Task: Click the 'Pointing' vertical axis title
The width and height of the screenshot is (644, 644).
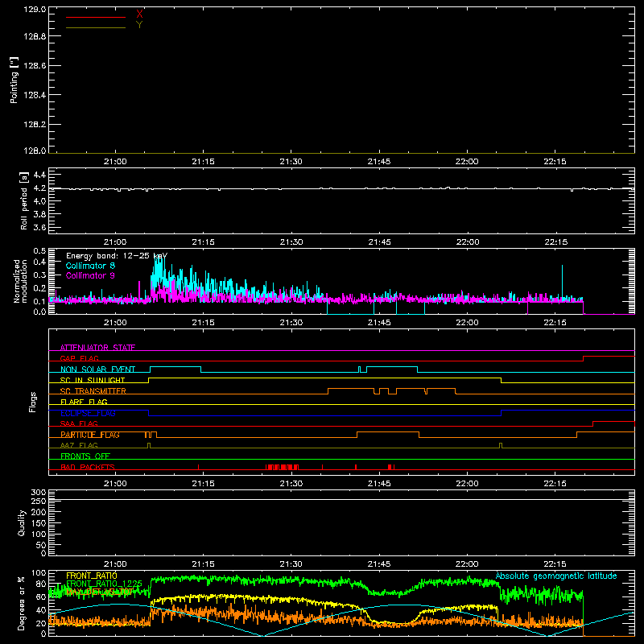Action: 14,80
